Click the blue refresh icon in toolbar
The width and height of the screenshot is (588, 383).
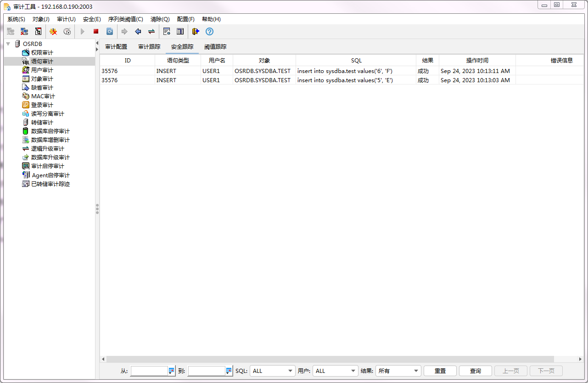point(110,32)
